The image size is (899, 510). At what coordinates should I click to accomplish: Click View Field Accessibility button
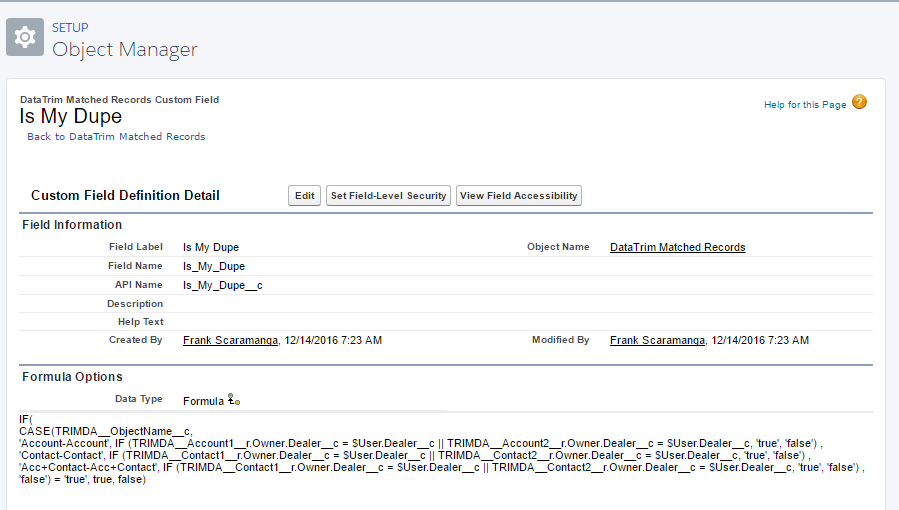coord(518,195)
